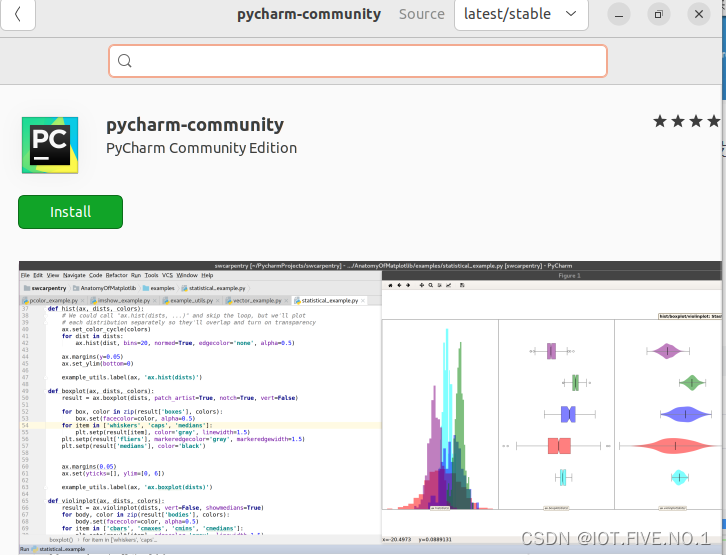Screen dimensions: 726x555
Task: Click the 'PyCharm Community Edition' subtitle text
Action: pos(201,148)
